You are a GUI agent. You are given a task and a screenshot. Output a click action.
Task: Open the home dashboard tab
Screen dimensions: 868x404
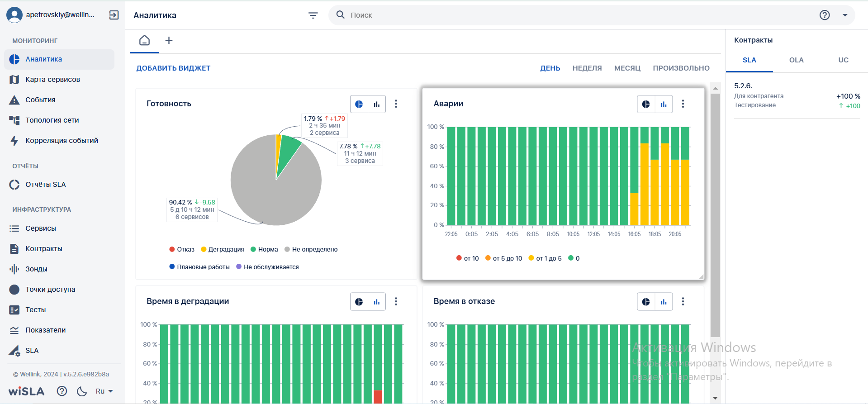click(144, 40)
